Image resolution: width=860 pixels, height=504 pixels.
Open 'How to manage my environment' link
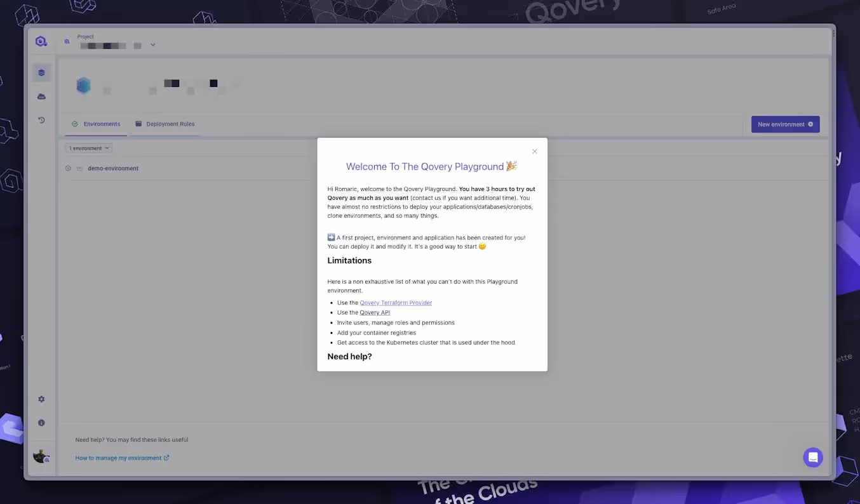coord(122,458)
